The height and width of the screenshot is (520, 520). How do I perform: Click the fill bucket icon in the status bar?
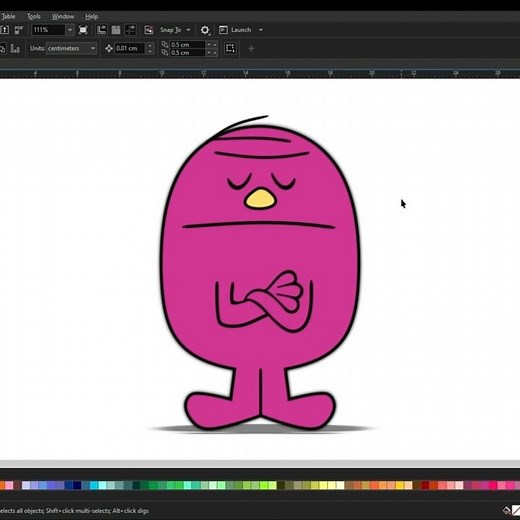tap(506, 510)
